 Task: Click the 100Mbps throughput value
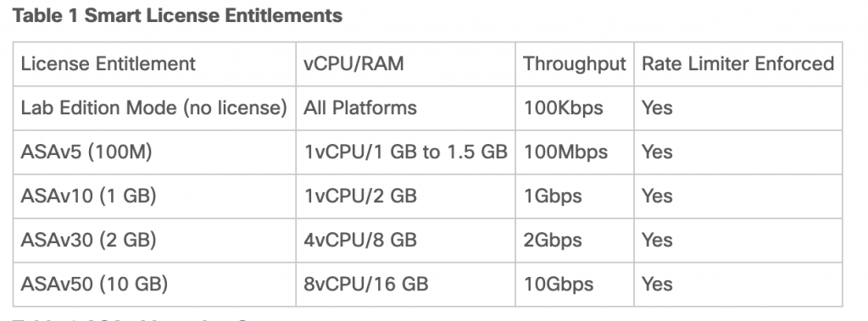(x=565, y=152)
